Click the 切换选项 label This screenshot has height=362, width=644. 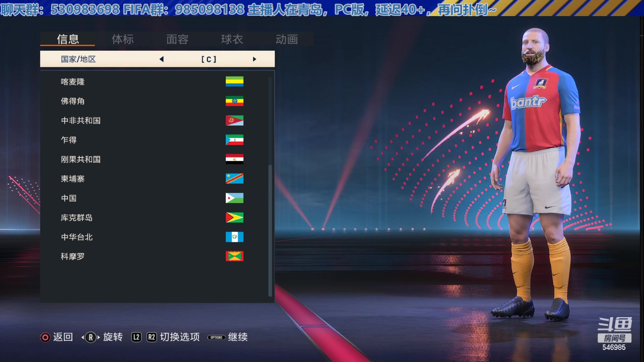[x=180, y=337]
